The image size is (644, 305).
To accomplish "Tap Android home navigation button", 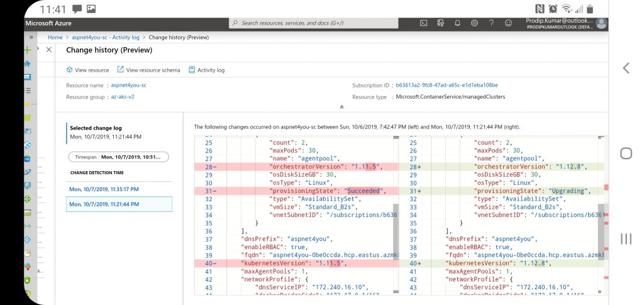I will [626, 153].
